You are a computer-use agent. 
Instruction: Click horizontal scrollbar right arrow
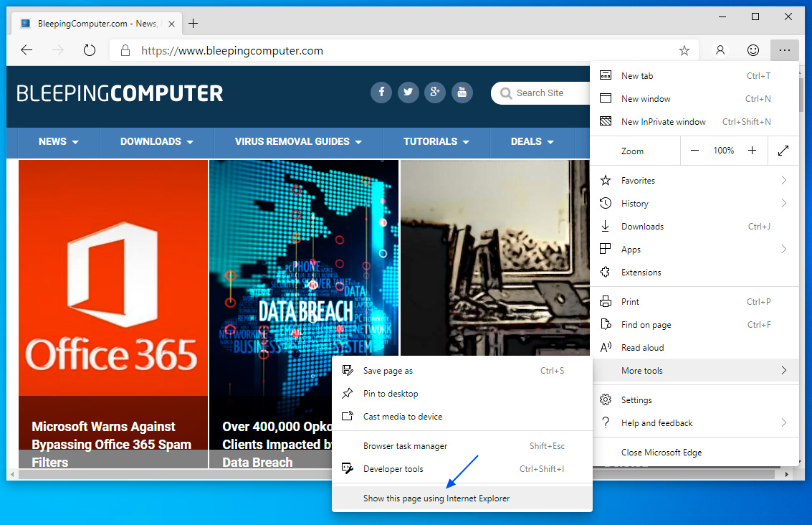pos(787,473)
